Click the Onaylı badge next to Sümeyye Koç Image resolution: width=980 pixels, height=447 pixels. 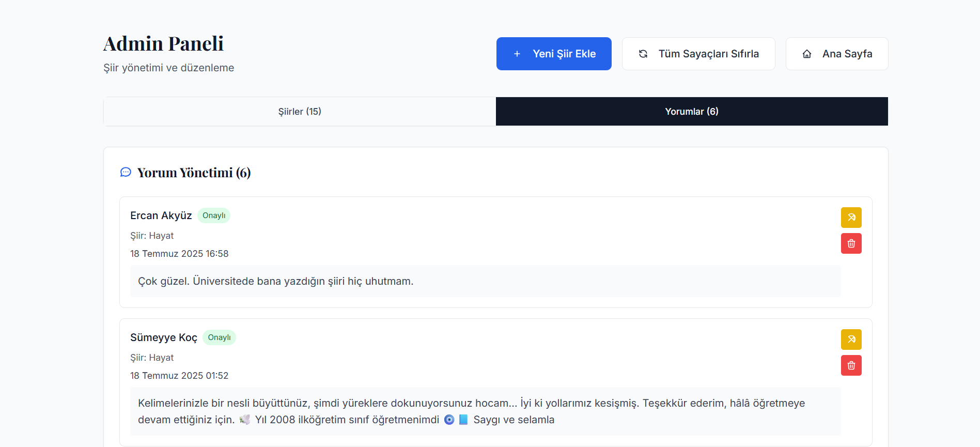coord(219,337)
